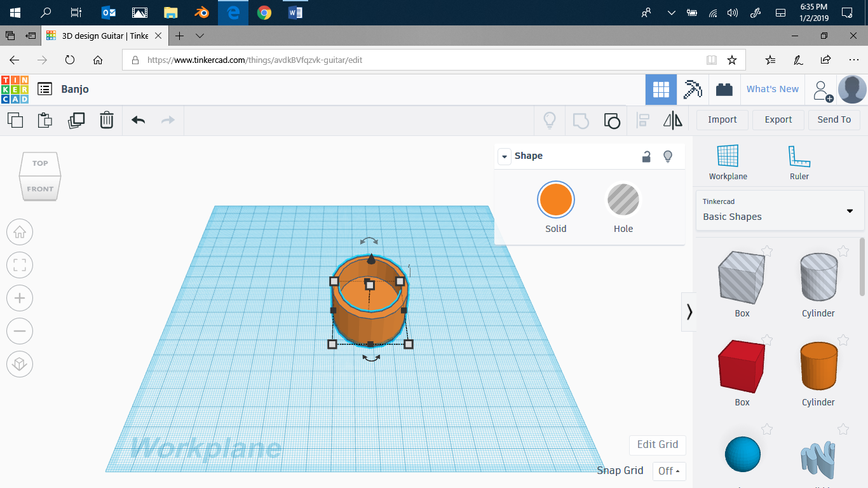868x488 pixels.
Task: Click the add collaborator person icon
Action: [x=823, y=91]
